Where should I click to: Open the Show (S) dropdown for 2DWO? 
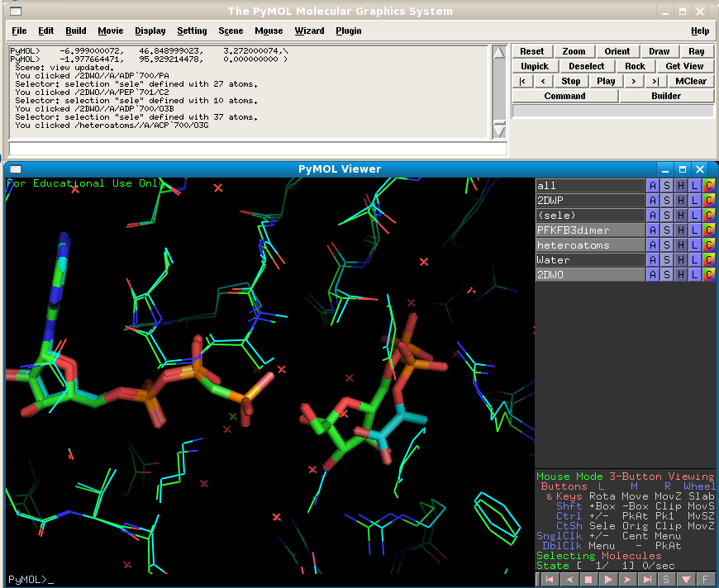tap(667, 275)
